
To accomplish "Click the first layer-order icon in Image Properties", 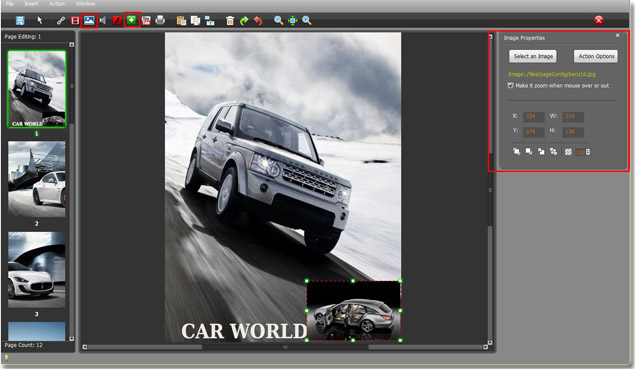I will (516, 151).
